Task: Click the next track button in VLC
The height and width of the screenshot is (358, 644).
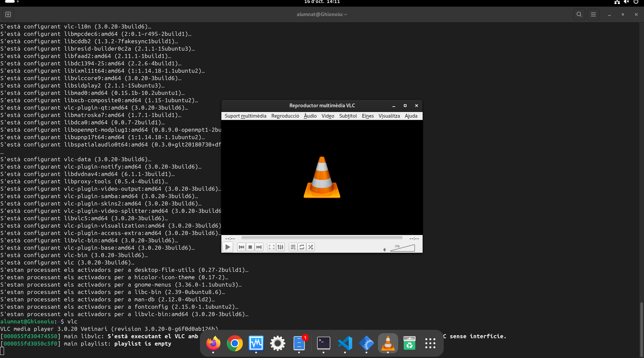Action: (259, 247)
